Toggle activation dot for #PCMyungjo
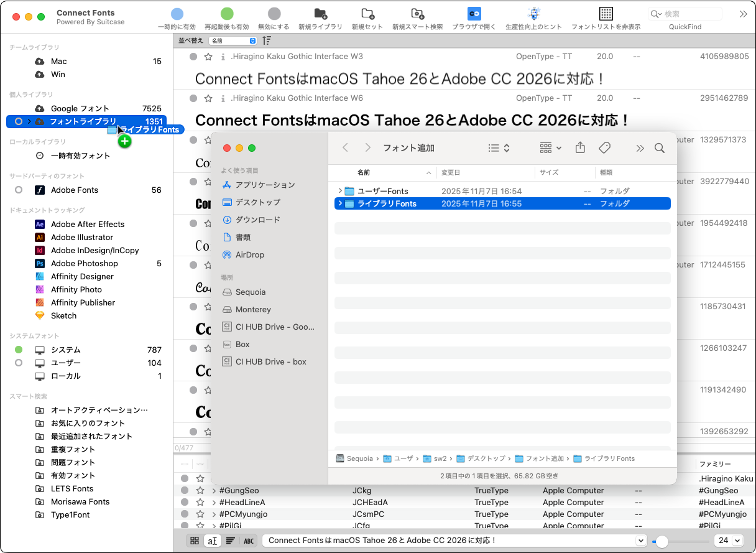 click(185, 514)
